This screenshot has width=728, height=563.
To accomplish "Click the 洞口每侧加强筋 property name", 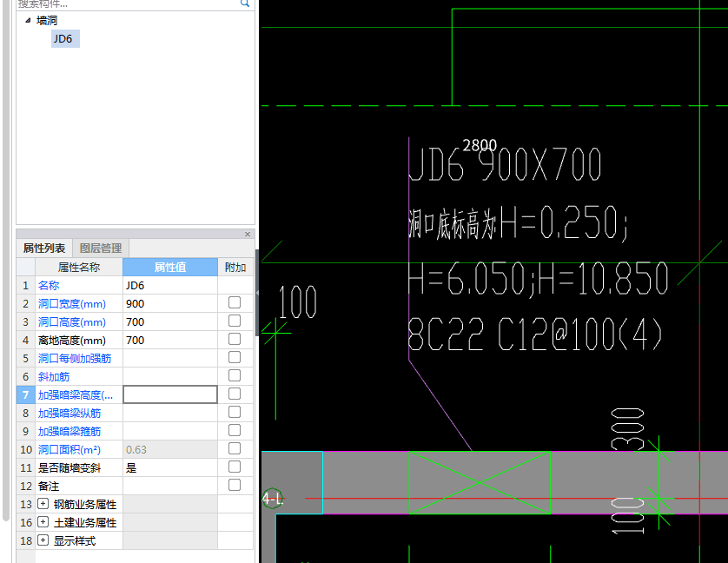I will point(75,358).
